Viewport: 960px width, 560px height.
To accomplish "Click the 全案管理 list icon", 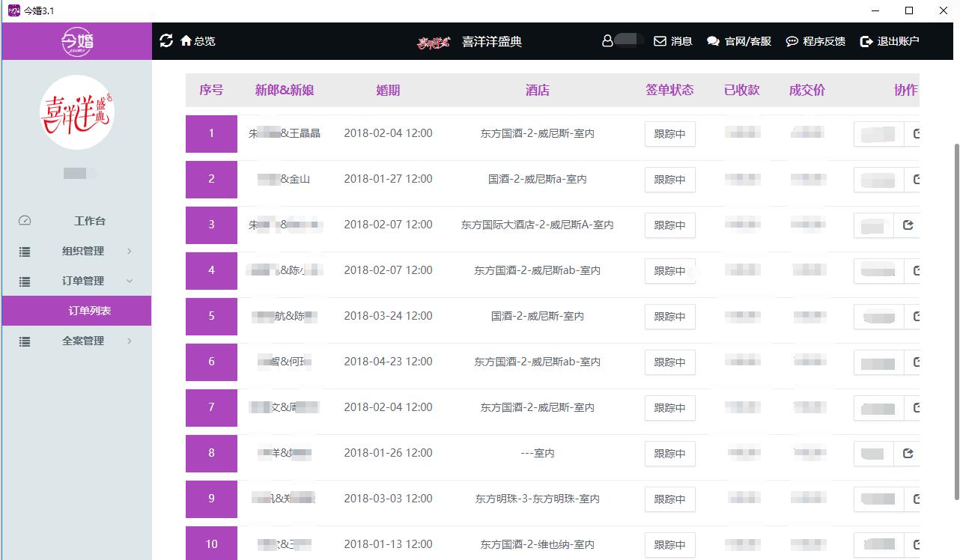I will click(25, 341).
